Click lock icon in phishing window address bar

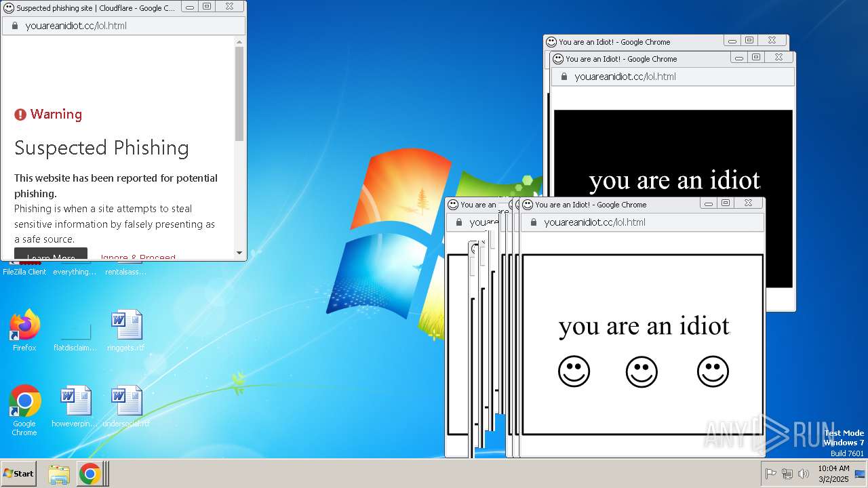(14, 26)
